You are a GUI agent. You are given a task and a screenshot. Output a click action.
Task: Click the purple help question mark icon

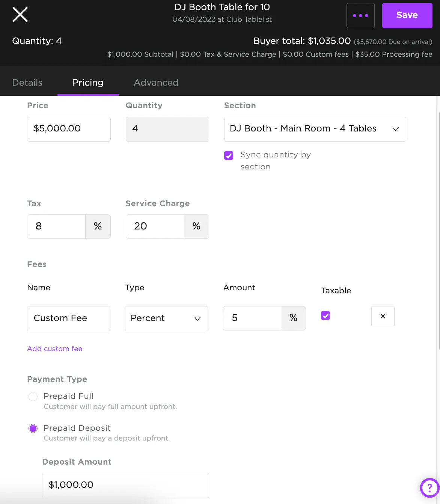(x=429, y=488)
